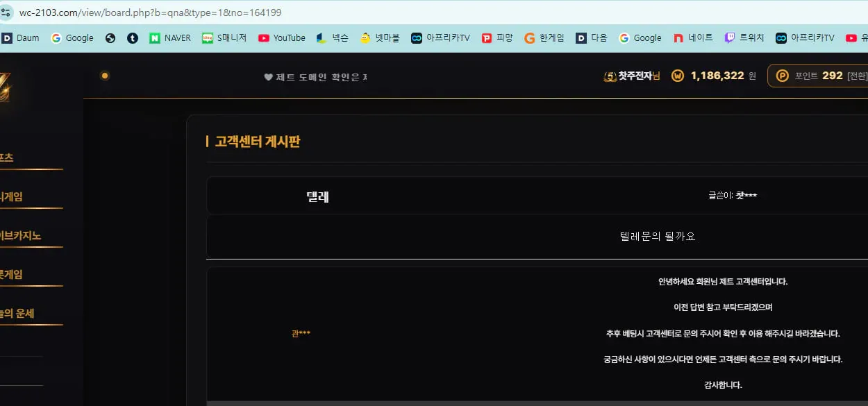
Task: Open the NAVER bookmark
Action: (170, 38)
